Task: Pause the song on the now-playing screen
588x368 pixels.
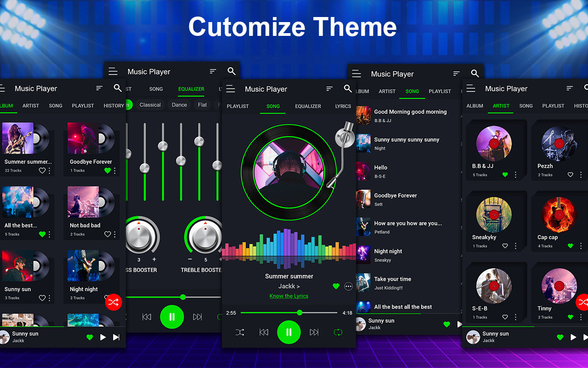Action: tap(289, 332)
